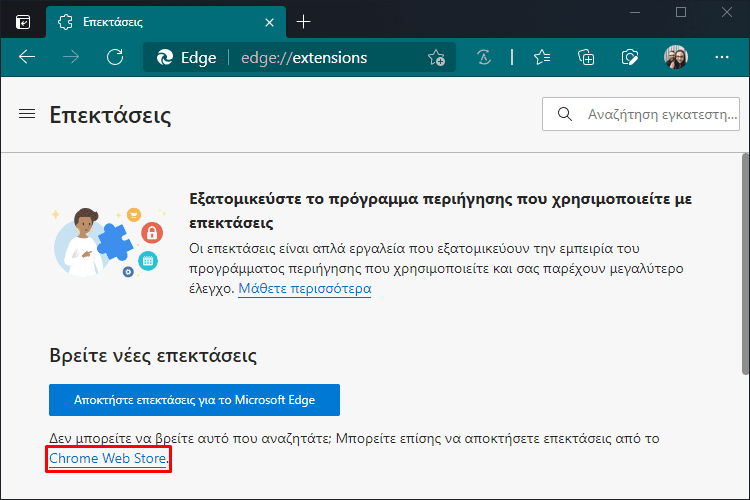Click the vertical page scrollbar
The width and height of the screenshot is (750, 500).
[745, 264]
